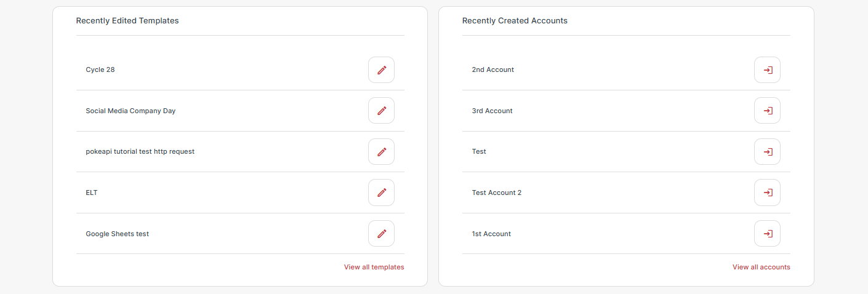This screenshot has width=868, height=294.
Task: Select Social Media Company Day row text
Action: pos(131,111)
